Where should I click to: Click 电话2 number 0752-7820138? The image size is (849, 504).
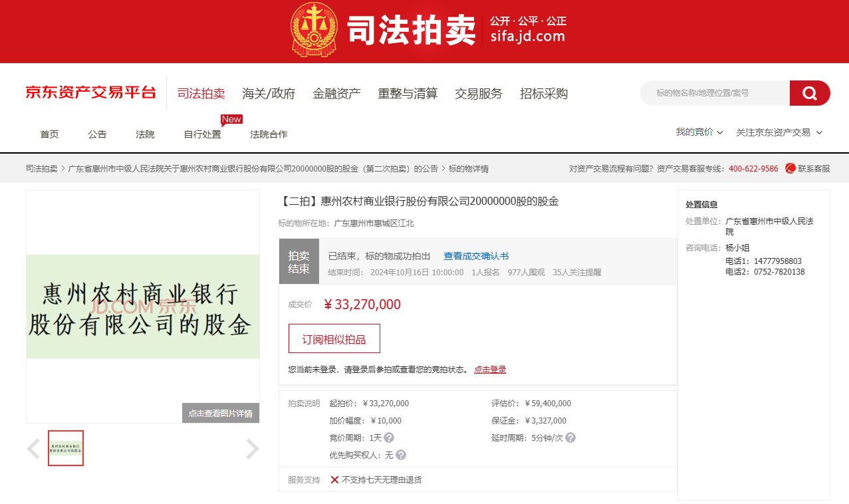coord(779,272)
